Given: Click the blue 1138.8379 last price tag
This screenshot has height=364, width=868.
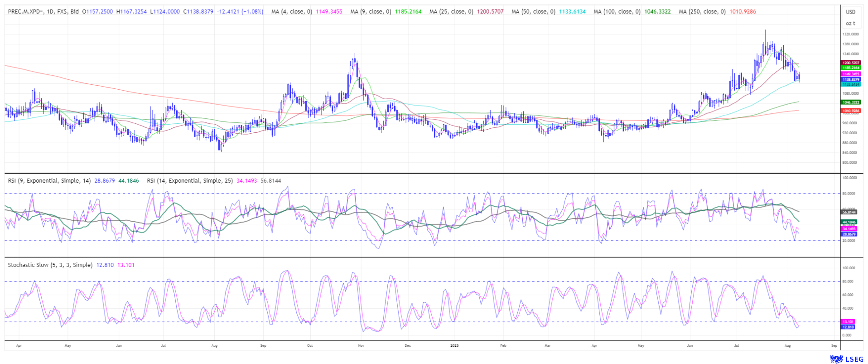Looking at the screenshot, I should point(850,79).
